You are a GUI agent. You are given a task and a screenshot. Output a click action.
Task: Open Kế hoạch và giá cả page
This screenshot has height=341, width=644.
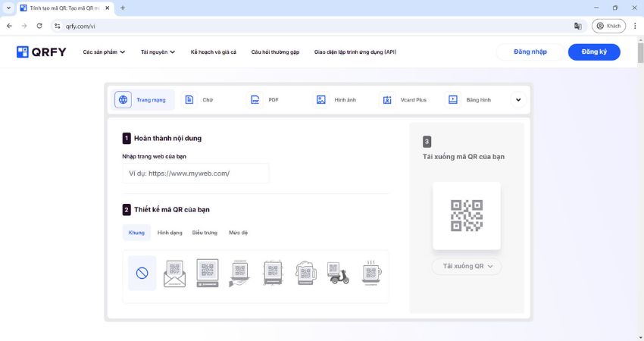coord(214,52)
